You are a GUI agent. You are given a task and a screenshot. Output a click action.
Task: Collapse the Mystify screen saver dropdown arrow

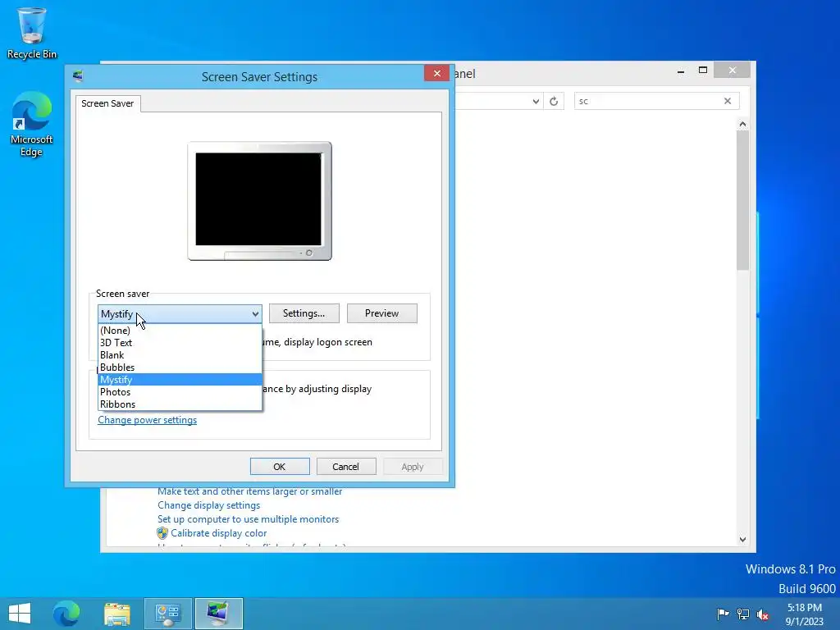[x=256, y=314]
